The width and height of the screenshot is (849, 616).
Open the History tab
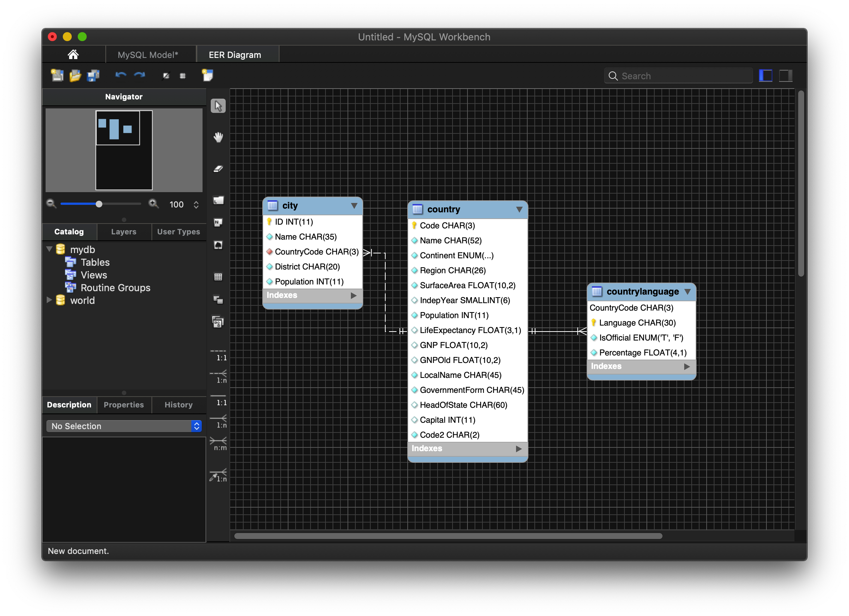click(178, 405)
